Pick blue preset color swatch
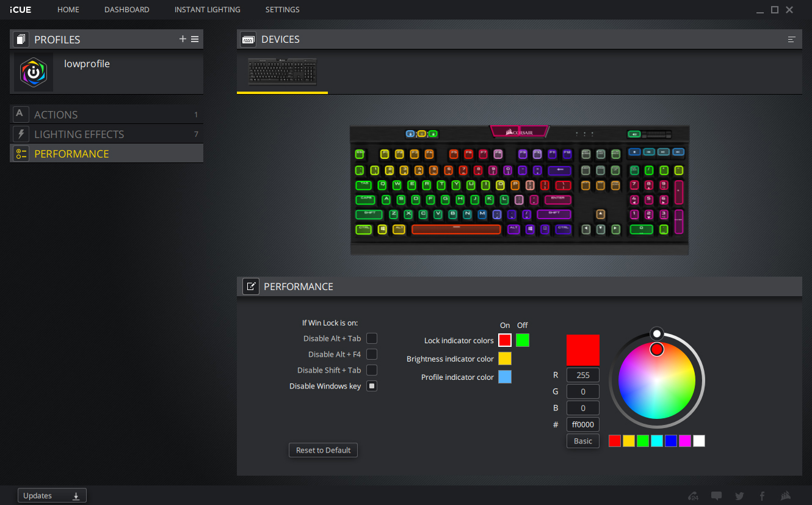 671,441
